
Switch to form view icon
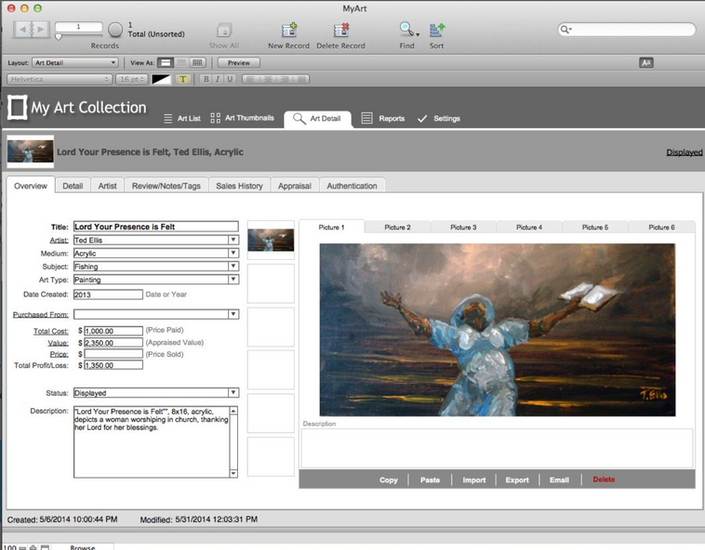click(165, 63)
